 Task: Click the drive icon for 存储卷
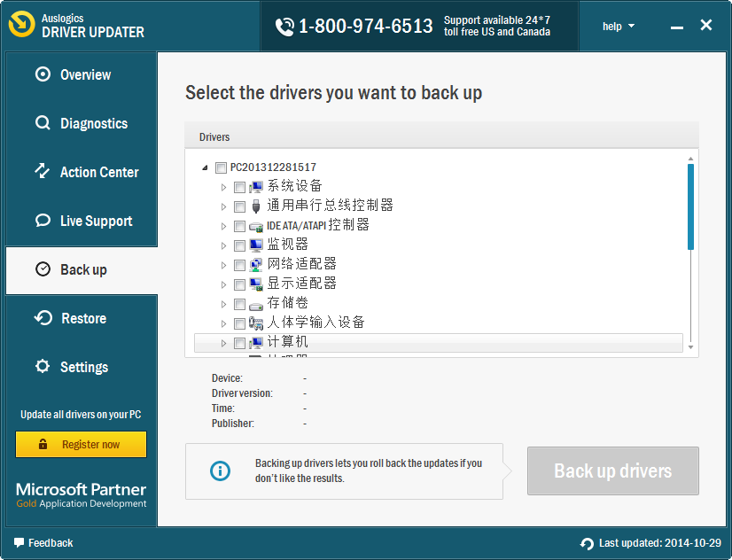click(x=256, y=306)
